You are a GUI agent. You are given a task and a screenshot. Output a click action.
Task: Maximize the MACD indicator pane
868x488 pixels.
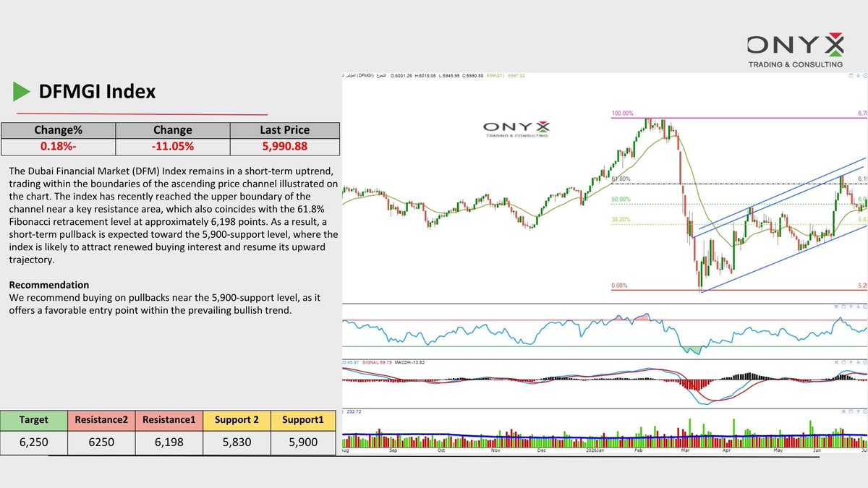843,362
